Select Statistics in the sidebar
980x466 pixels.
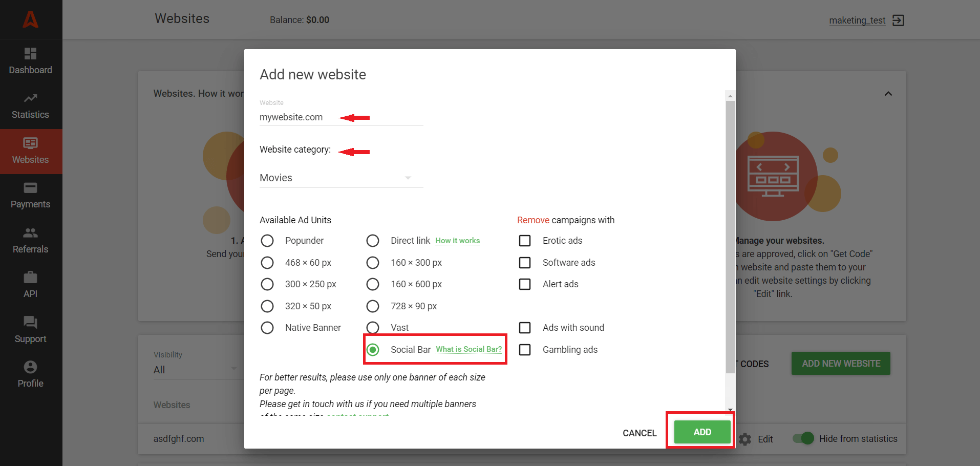point(30,106)
